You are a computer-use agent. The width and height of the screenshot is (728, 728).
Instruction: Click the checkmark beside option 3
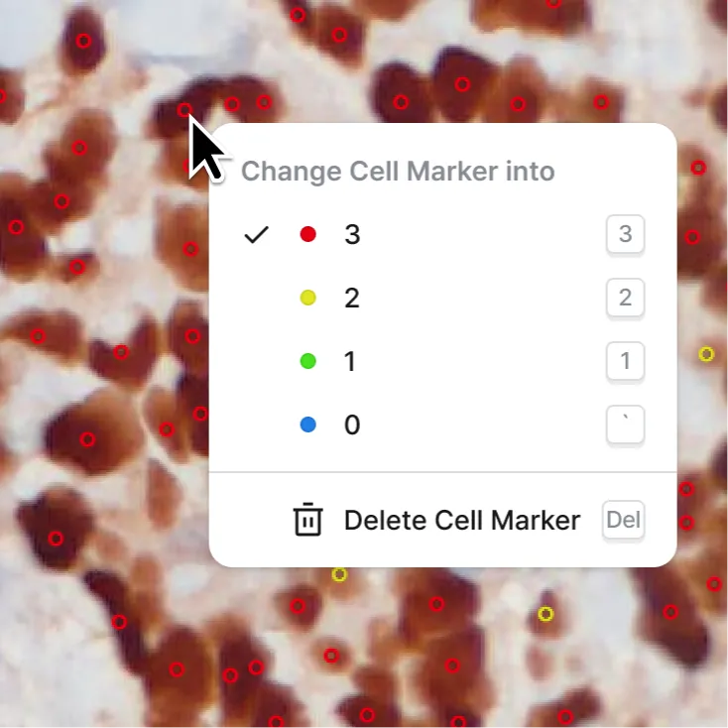(256, 234)
